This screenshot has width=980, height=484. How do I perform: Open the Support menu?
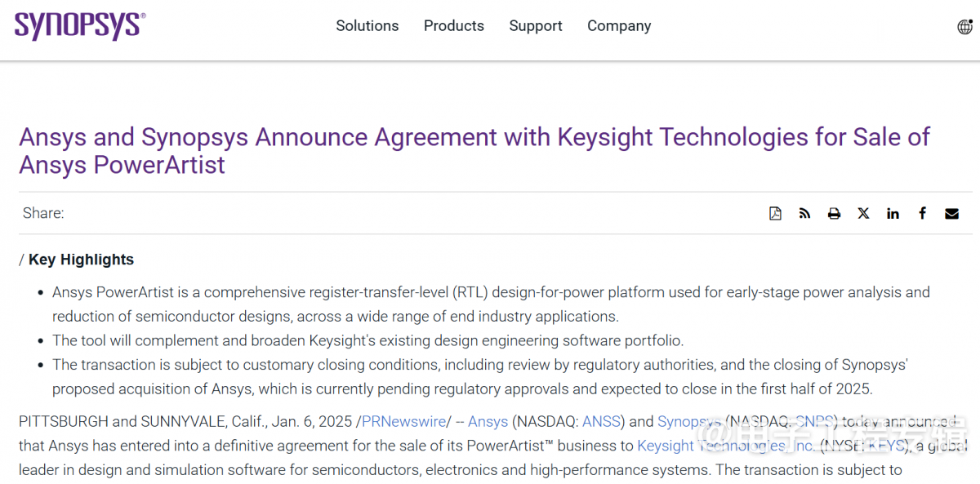coord(536,26)
